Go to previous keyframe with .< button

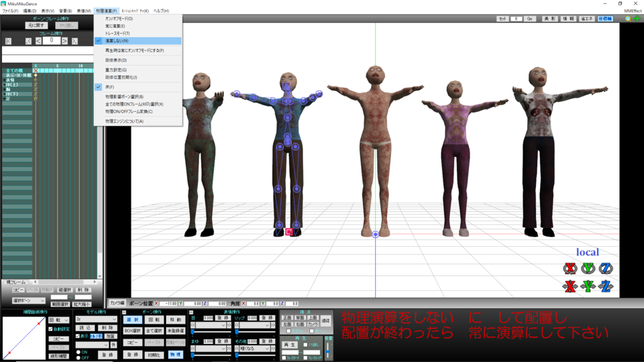[x=28, y=41]
